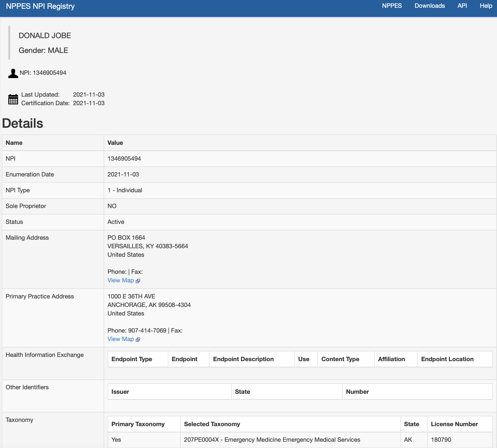This screenshot has height=448, width=497.
Task: Click external link icon in Primary Practice Address
Action: (138, 340)
